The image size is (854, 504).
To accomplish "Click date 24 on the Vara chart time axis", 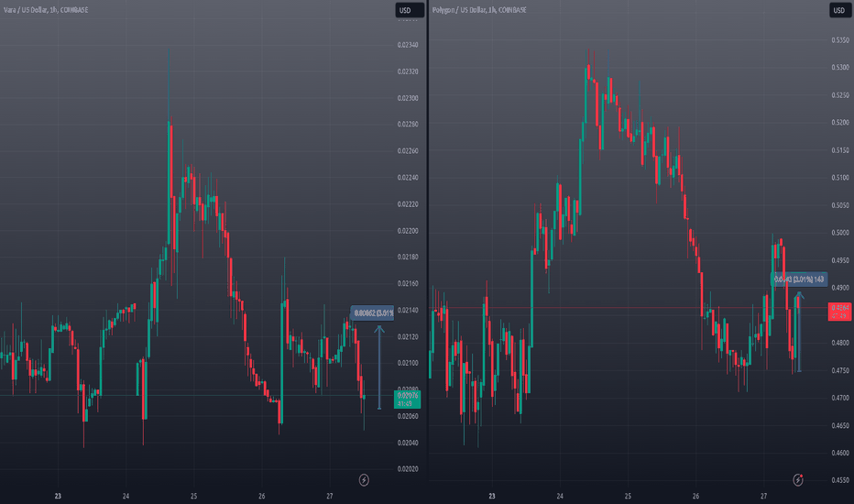I will click(126, 497).
